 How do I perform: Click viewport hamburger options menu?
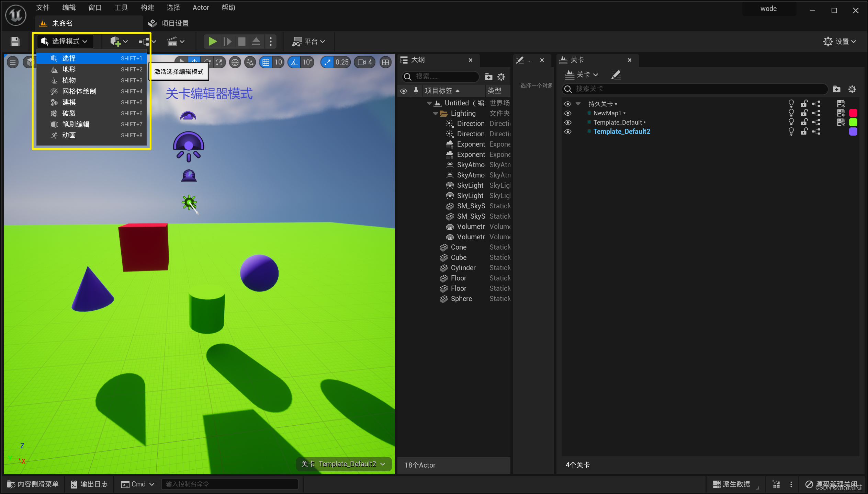coord(13,62)
